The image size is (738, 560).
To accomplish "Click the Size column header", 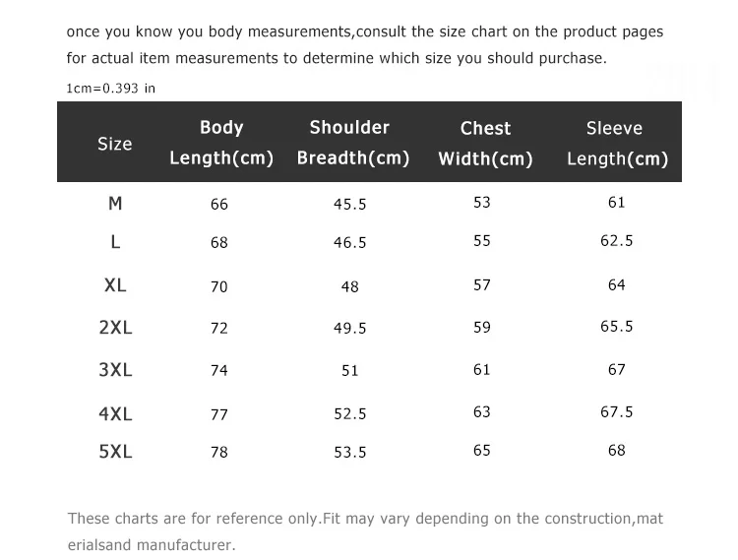I will click(x=114, y=144).
